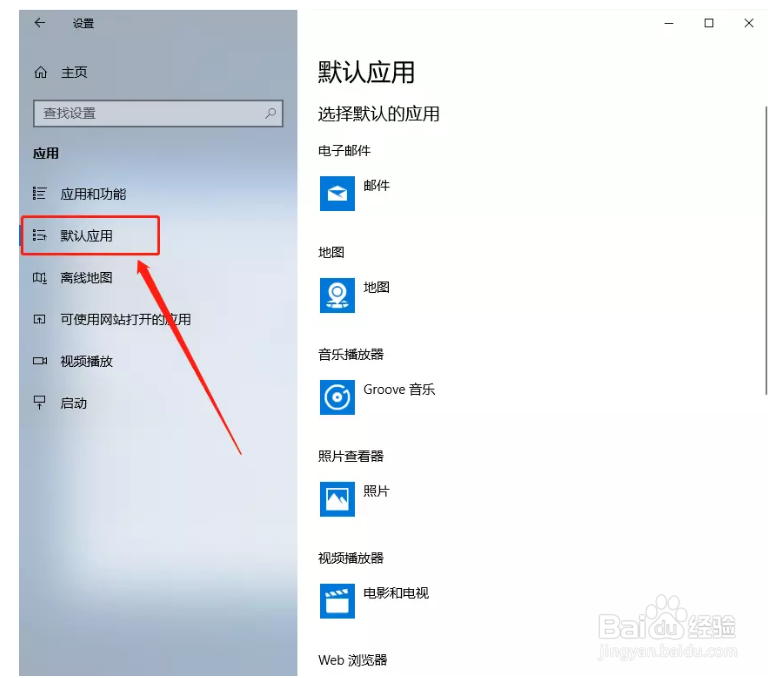780x678 pixels.
Task: Click the 默认应用 page heading
Action: pos(366,73)
